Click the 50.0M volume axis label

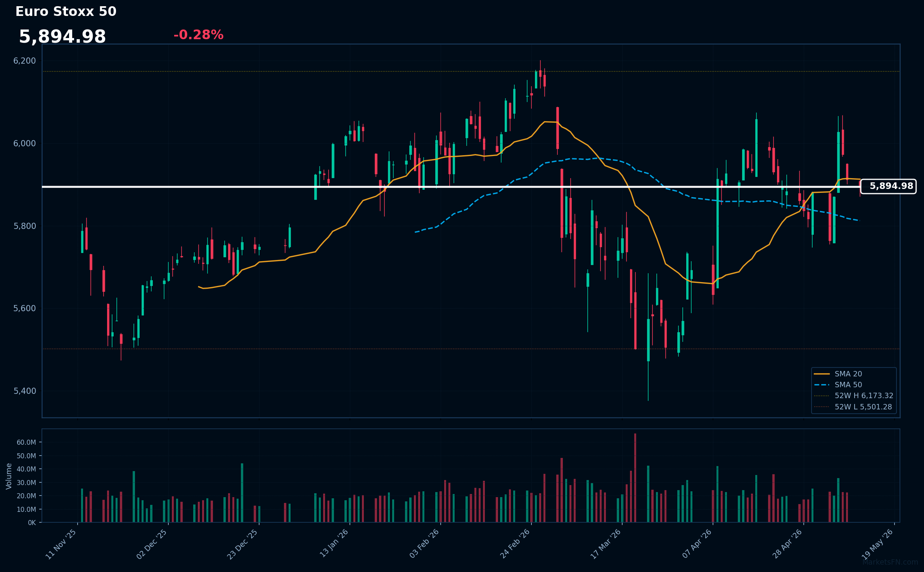pos(26,456)
